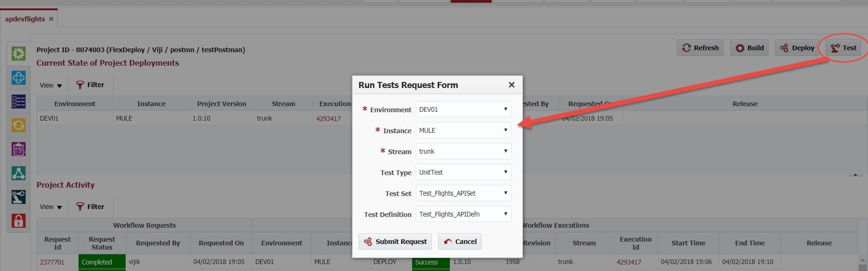868x271 pixels.
Task: Open the Test Definition dropdown
Action: pos(463,214)
